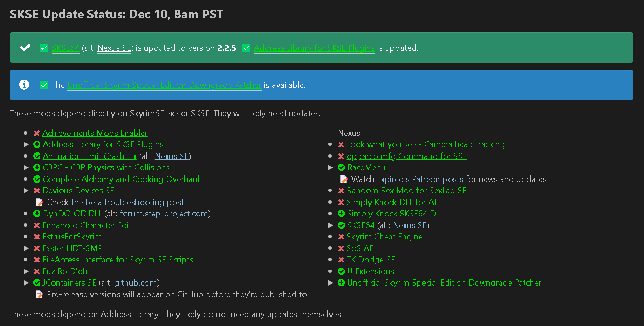Click green plus icon beside Address Library list item
The height and width of the screenshot is (326, 644).
pos(37,144)
